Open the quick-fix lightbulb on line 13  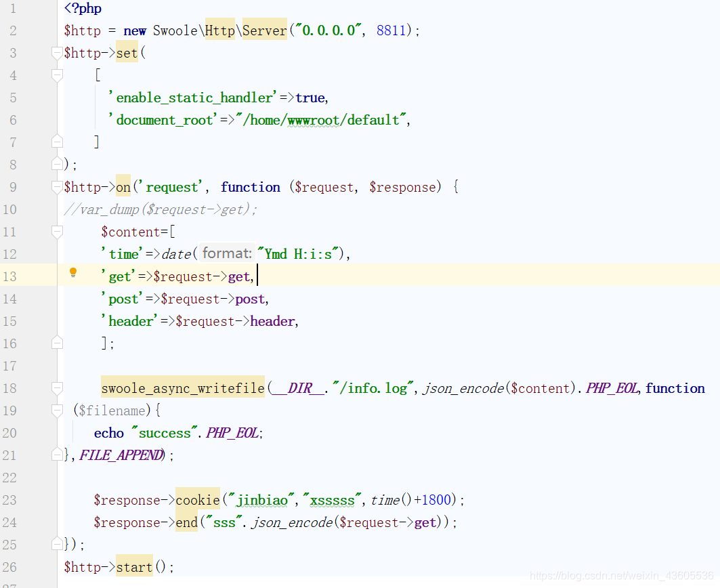73,273
